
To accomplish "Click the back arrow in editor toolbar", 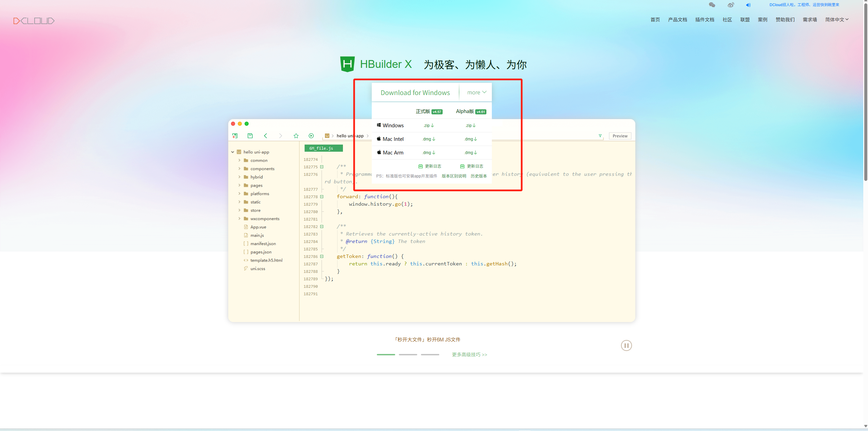I will (x=266, y=136).
